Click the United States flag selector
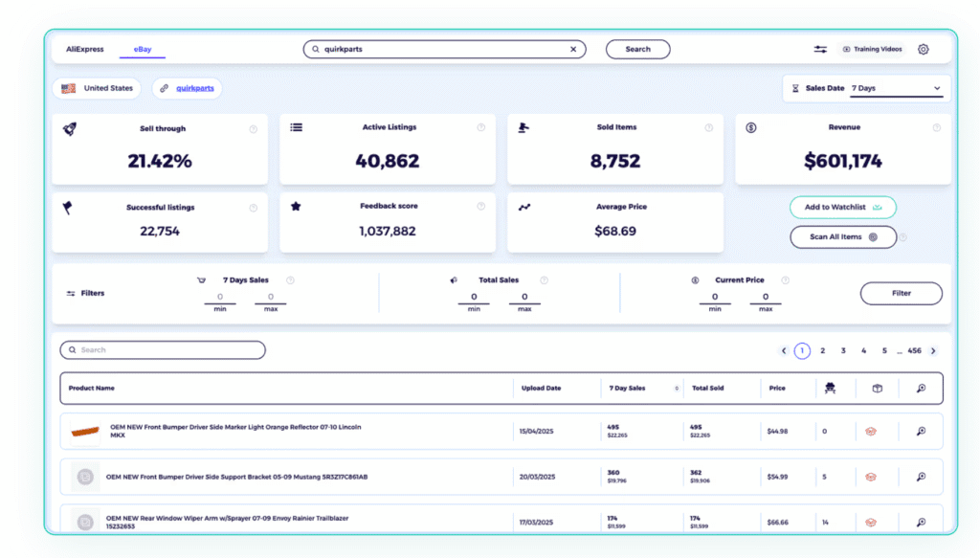 96,87
